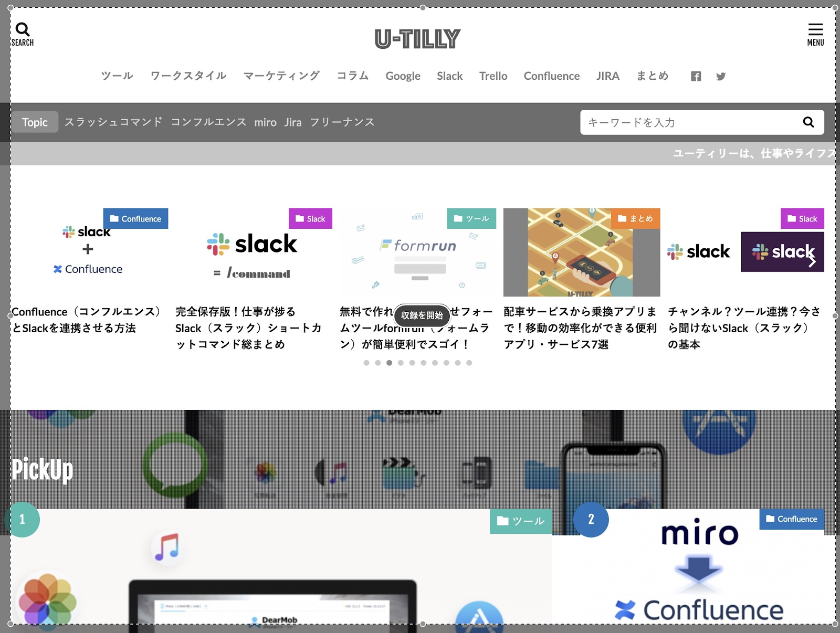Screen dimensions: 840x633
Task: Open the JIRA navigation item
Action: tap(608, 76)
